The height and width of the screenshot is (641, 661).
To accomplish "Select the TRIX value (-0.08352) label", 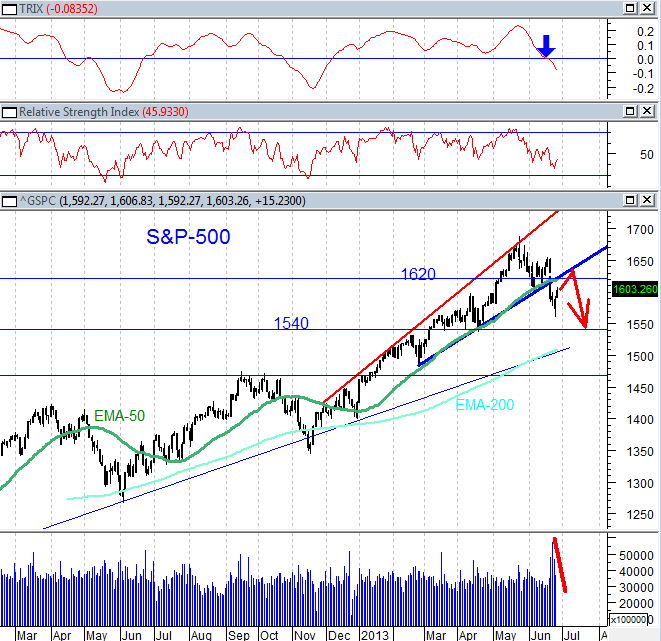I will 72,9.
